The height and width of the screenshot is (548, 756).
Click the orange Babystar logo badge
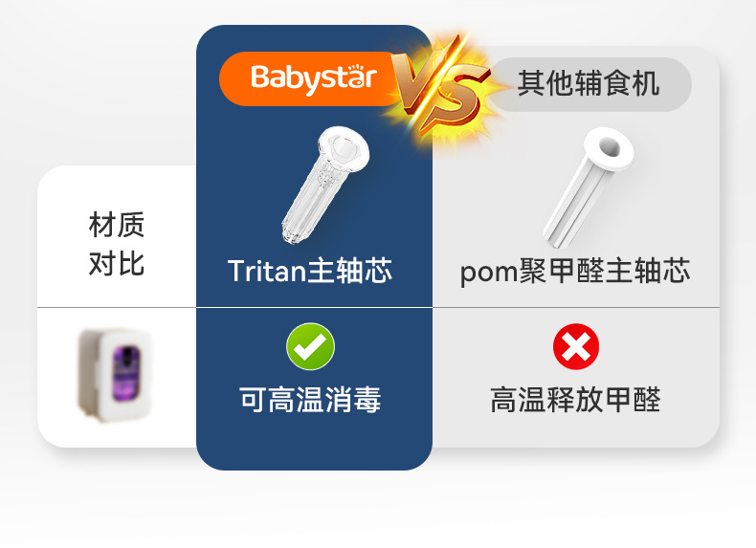311,78
